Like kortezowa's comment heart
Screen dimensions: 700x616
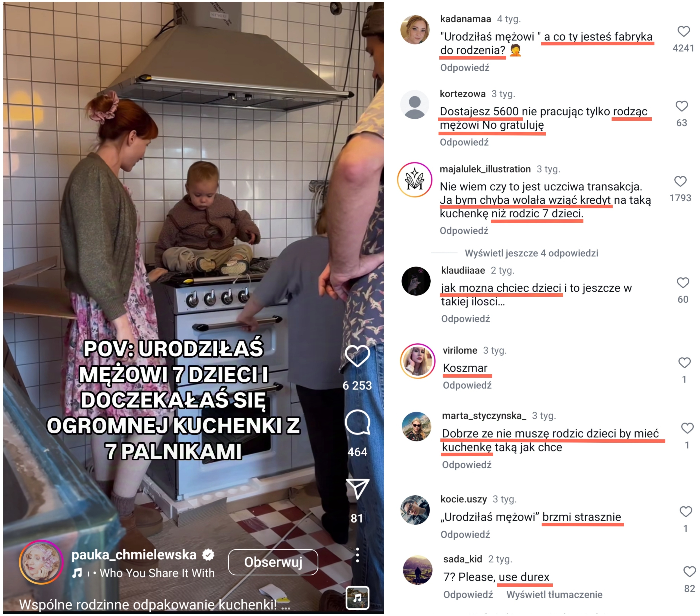[x=682, y=106]
